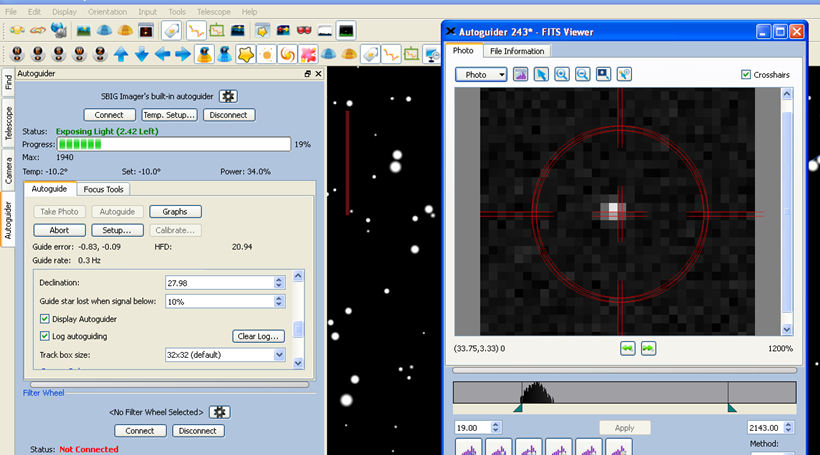Viewport: 820px width, 455px height.
Task: Click the Graphs button
Action: click(x=175, y=211)
